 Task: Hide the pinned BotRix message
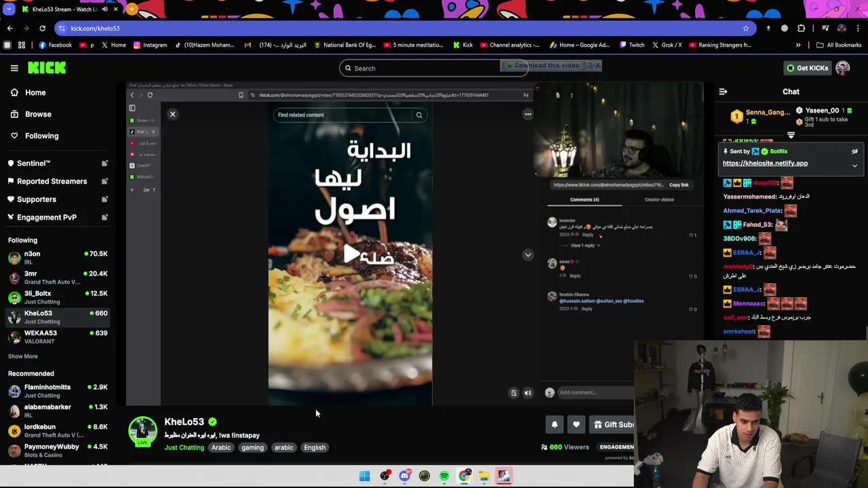pyautogui.click(x=854, y=152)
